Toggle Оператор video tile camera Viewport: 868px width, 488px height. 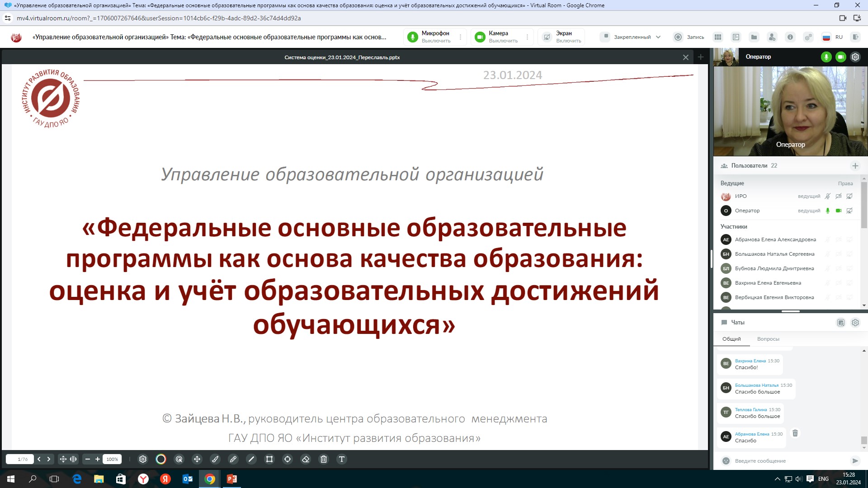(x=841, y=57)
